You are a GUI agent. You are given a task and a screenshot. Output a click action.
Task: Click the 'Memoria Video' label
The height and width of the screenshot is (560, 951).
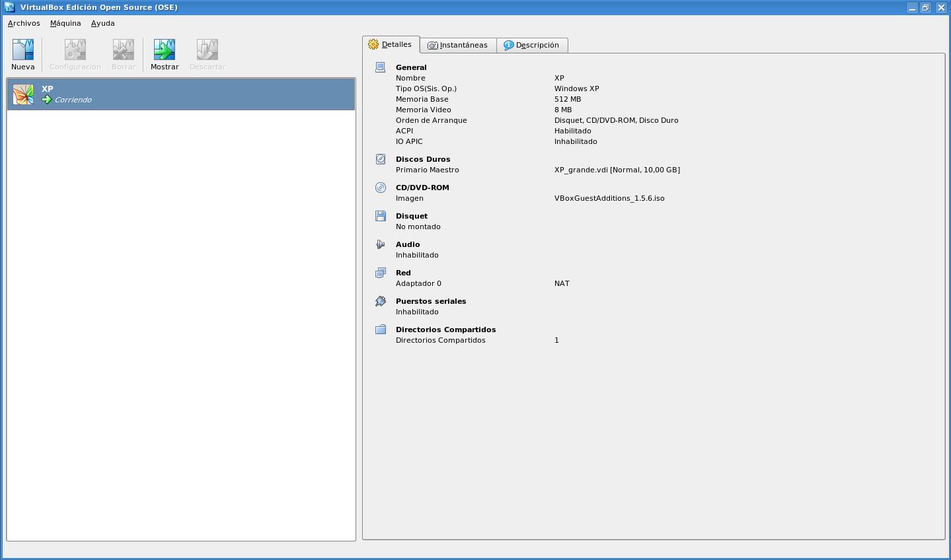(x=424, y=110)
